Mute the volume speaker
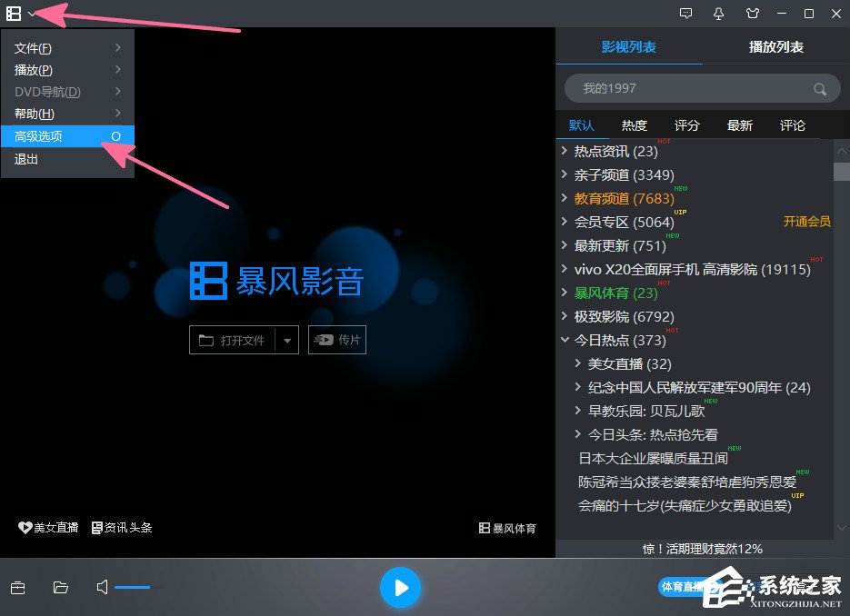 coord(102,587)
